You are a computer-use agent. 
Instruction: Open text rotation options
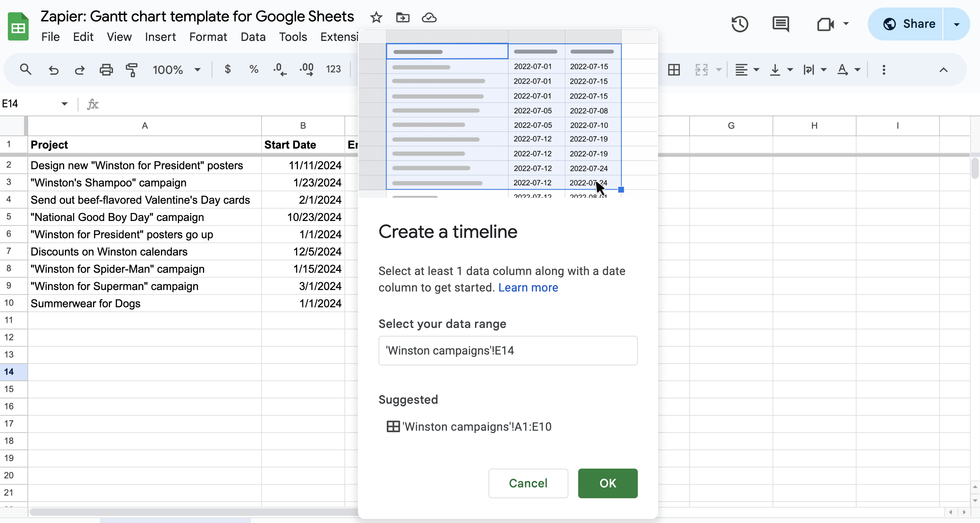click(849, 70)
